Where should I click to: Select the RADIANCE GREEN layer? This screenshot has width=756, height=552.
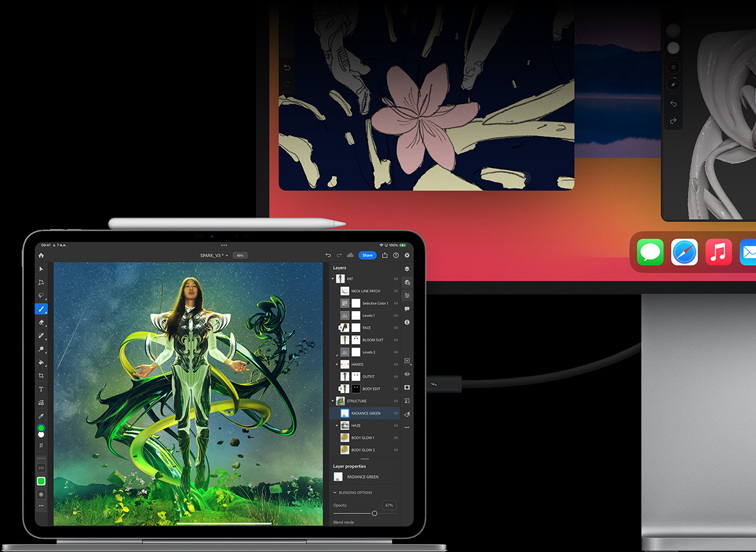click(365, 413)
